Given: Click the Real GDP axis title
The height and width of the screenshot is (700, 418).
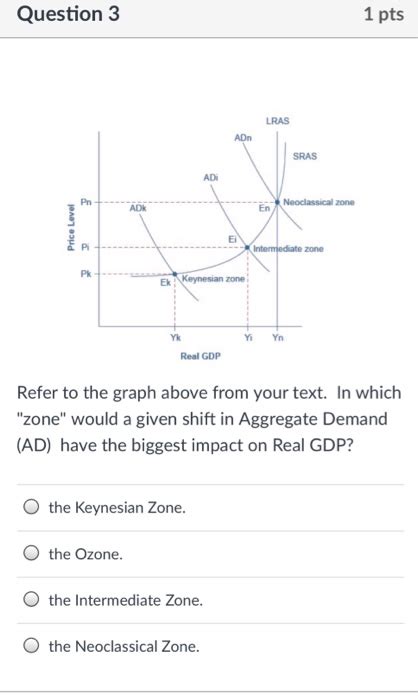Looking at the screenshot, I should 201,356.
